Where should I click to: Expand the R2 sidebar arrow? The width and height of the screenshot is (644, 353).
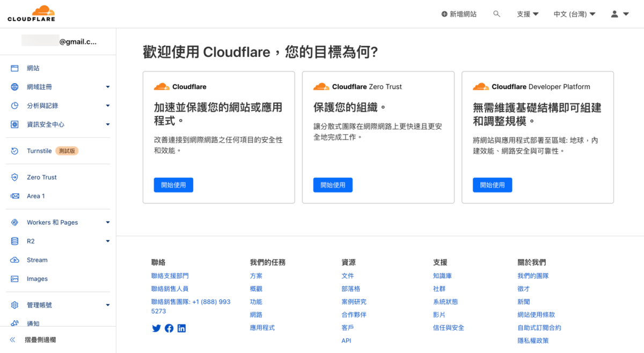click(107, 241)
